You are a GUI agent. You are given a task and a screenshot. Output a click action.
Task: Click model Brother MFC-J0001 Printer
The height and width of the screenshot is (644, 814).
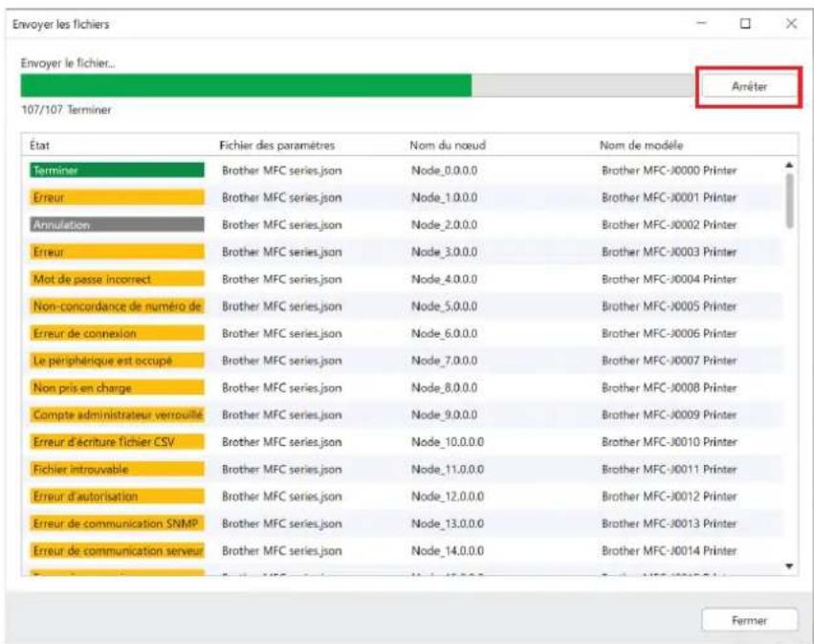point(670,197)
